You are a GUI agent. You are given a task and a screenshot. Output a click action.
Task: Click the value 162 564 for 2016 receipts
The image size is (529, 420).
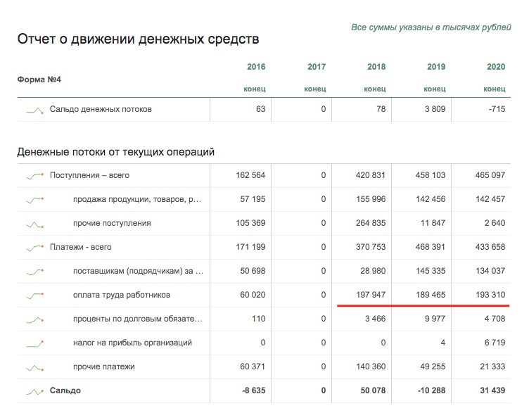(250, 175)
